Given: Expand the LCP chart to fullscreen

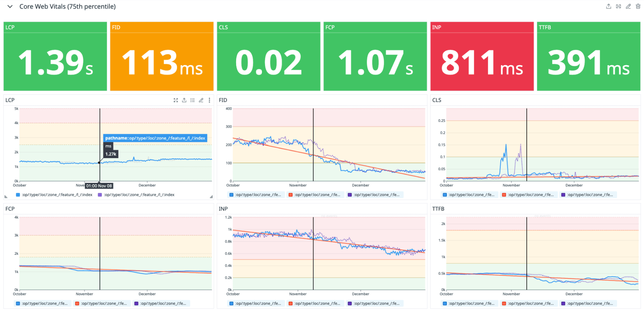Looking at the screenshot, I should click(176, 100).
